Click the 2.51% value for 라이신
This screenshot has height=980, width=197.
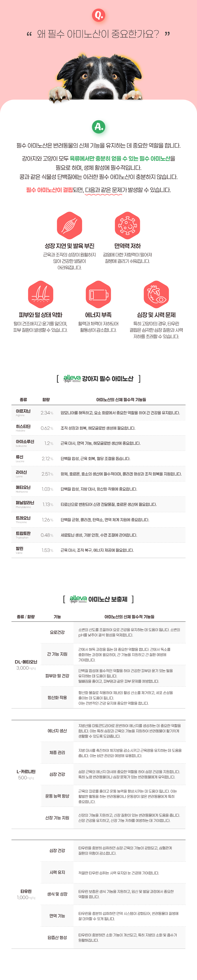47,474
